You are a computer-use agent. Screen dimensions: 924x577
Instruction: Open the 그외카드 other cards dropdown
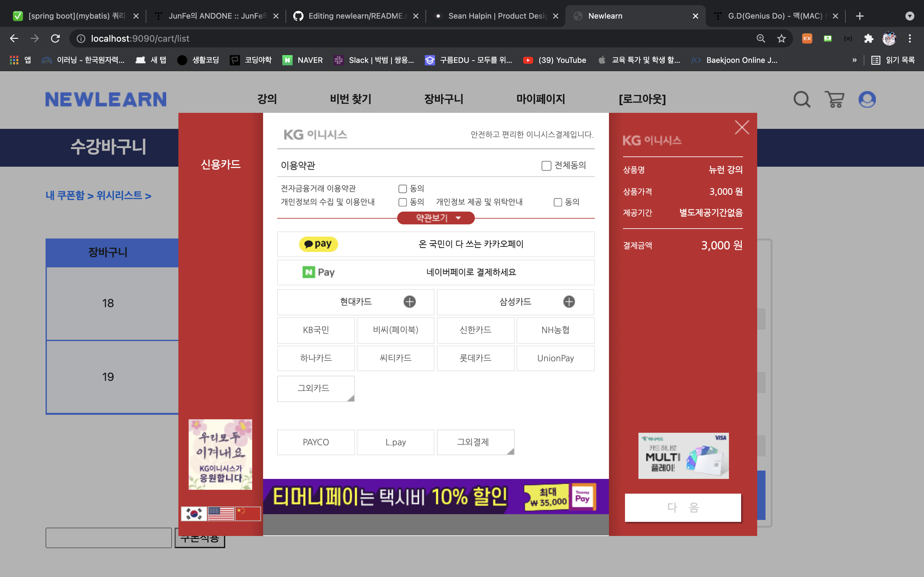click(316, 389)
